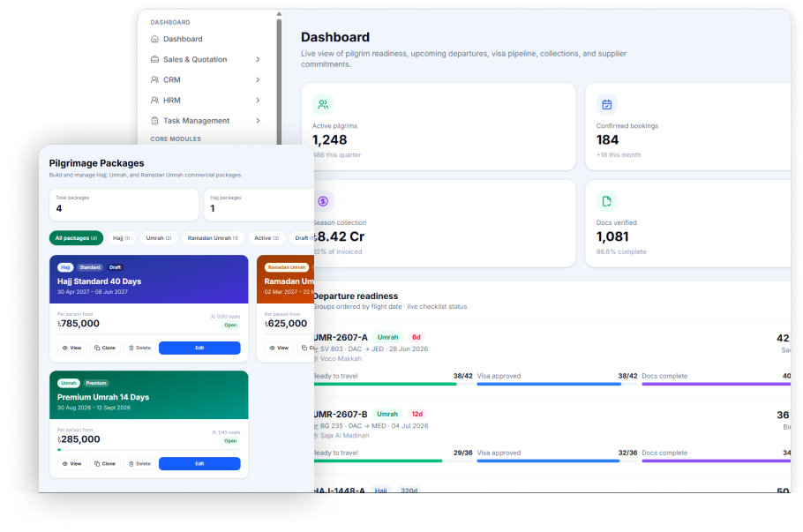The height and width of the screenshot is (532, 803).
Task: Click the green Active pilgrims people icon
Action: click(323, 104)
